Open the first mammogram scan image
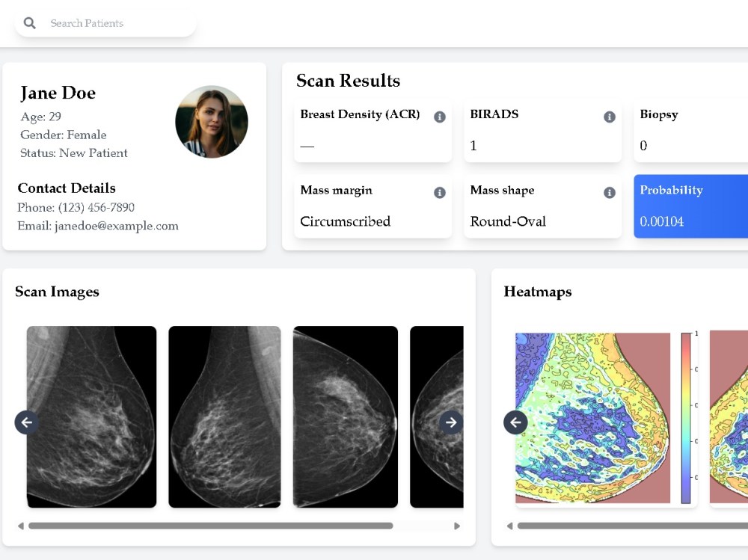748x560 pixels. [91, 417]
